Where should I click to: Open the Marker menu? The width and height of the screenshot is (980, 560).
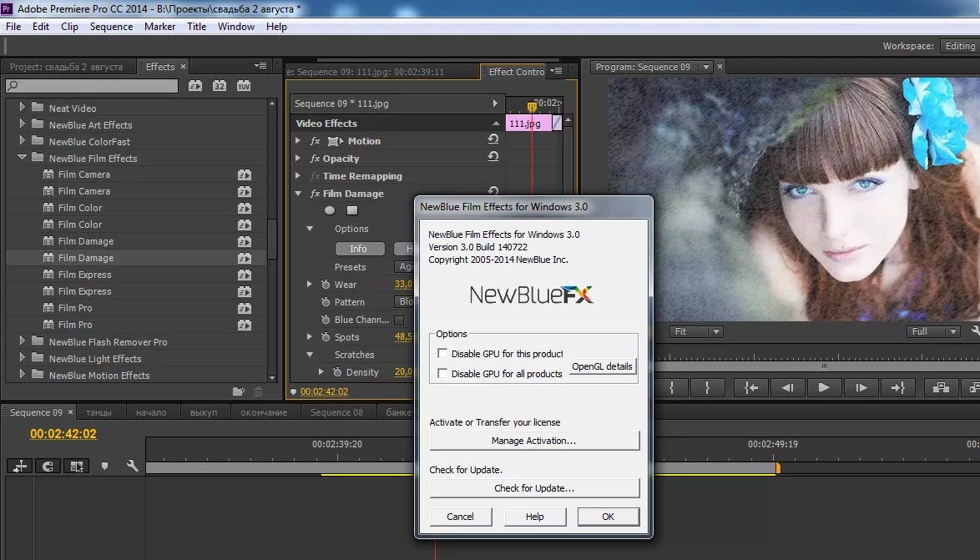click(160, 26)
